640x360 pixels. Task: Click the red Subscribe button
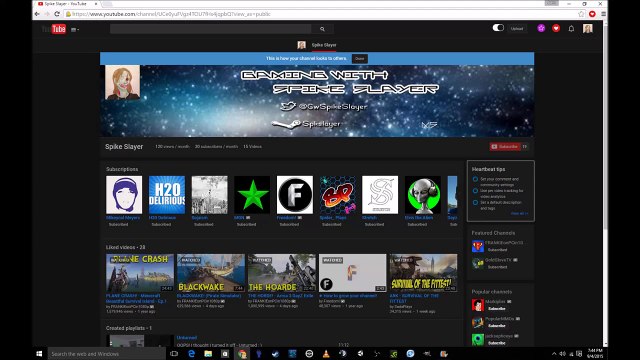505,147
